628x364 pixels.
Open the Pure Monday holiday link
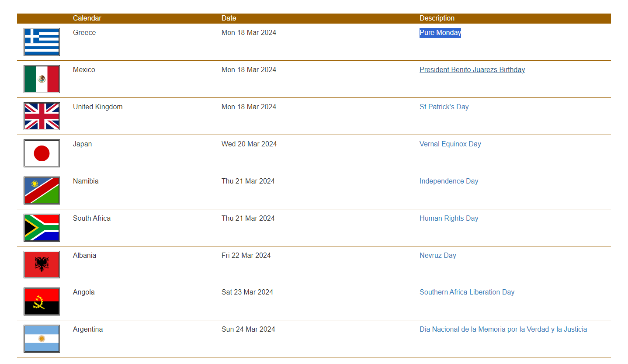(x=440, y=33)
